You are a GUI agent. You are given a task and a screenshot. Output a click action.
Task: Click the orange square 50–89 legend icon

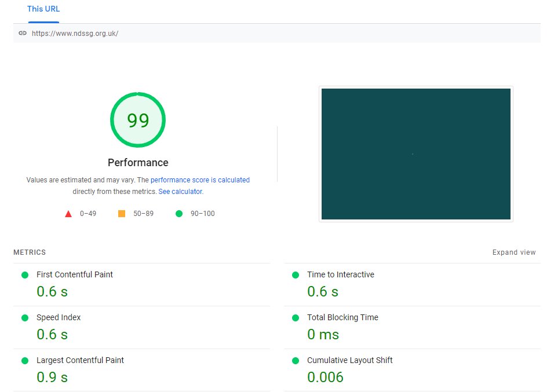(122, 214)
